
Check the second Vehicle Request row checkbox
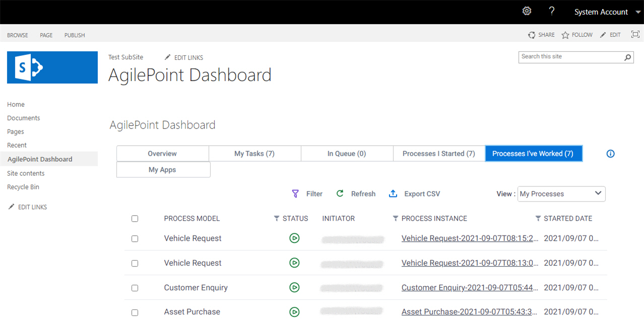point(135,264)
